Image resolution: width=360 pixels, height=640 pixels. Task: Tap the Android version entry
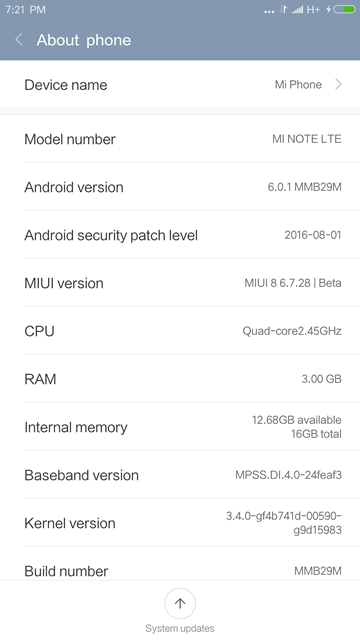[x=180, y=187]
